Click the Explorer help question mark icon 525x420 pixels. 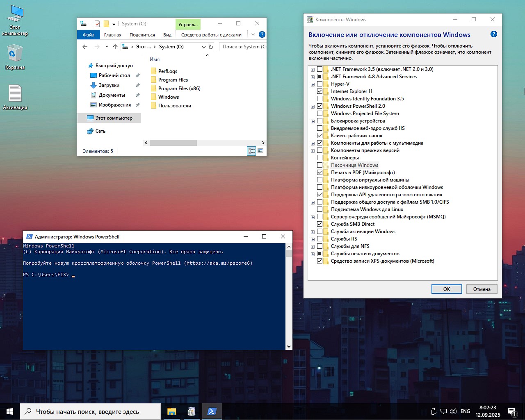(x=262, y=34)
